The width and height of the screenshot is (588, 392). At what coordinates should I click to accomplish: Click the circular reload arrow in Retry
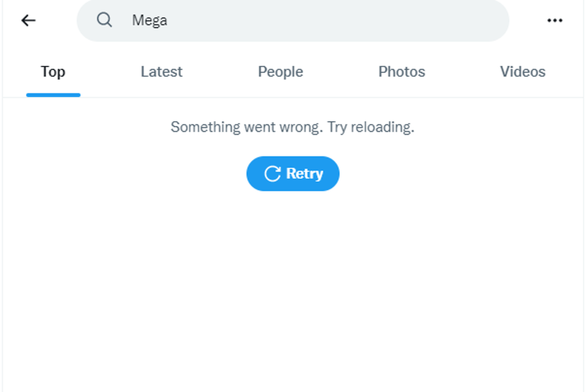click(272, 173)
